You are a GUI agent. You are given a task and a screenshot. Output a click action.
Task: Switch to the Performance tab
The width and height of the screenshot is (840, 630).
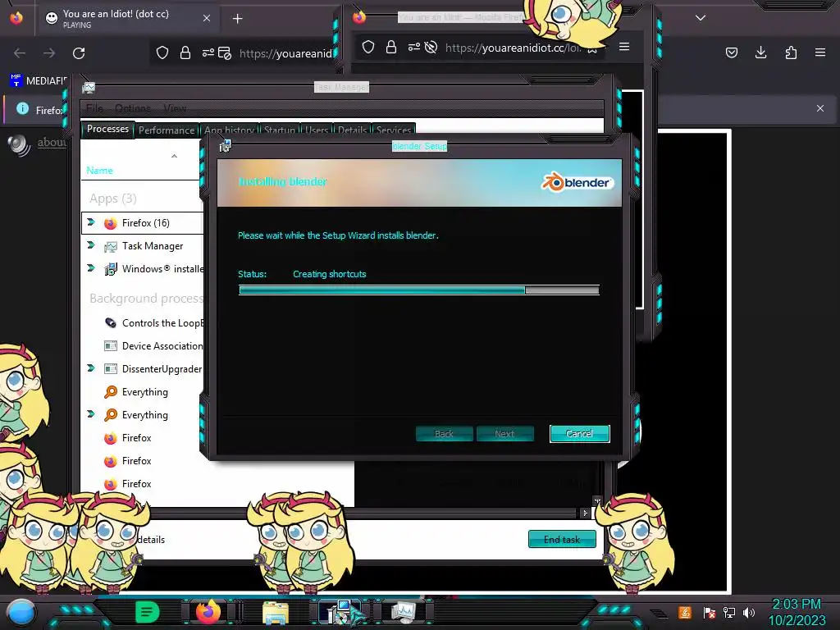[167, 130]
